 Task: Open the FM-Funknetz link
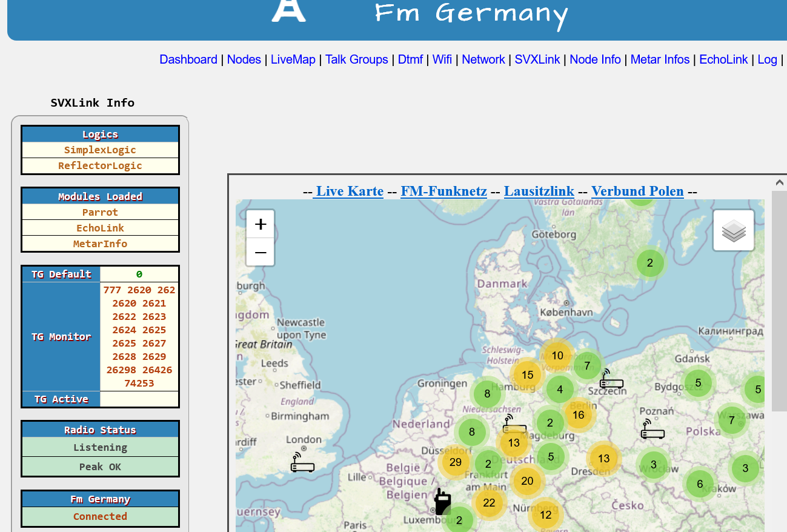pyautogui.click(x=443, y=191)
